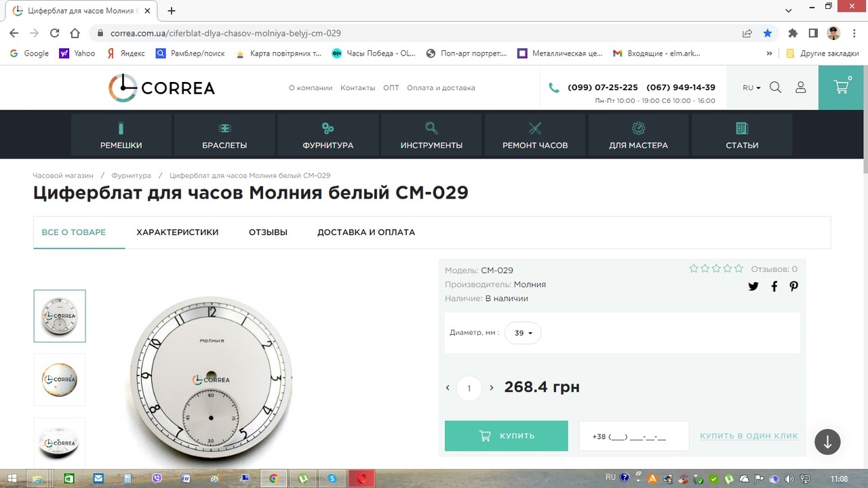This screenshot has width=868, height=488.
Task: Open the Доставка и оплата tab
Action: point(366,232)
